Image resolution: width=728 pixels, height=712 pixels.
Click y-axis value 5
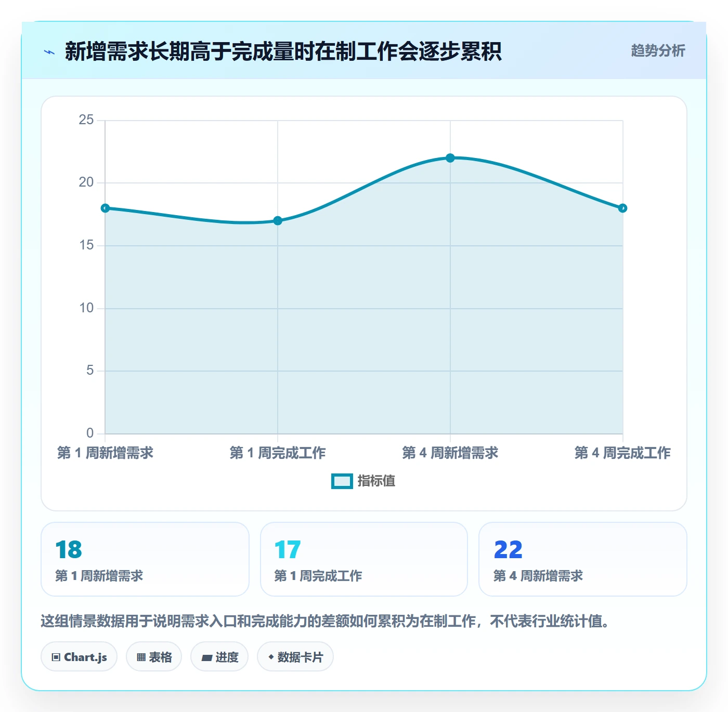point(90,371)
